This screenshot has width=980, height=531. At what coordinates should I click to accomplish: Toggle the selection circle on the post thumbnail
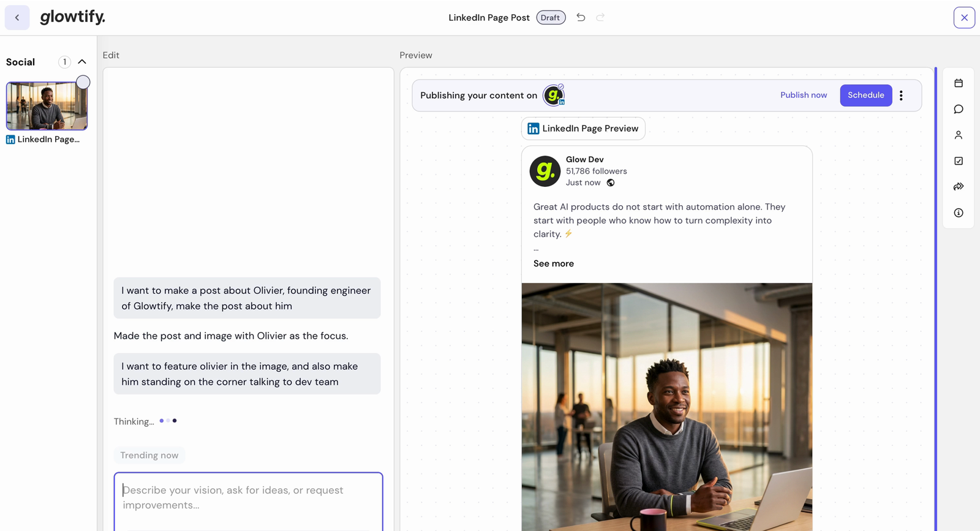pyautogui.click(x=83, y=82)
